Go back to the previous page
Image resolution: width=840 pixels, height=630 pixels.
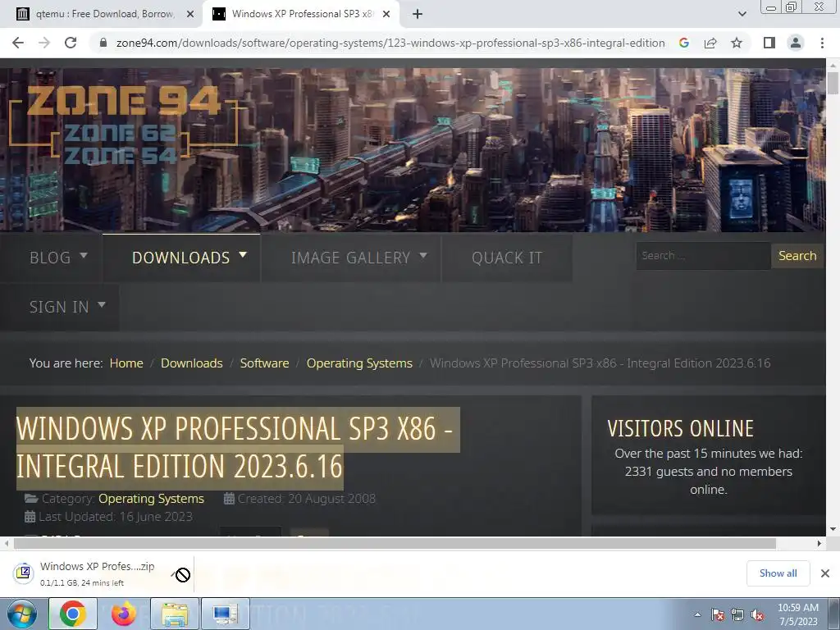(18, 43)
